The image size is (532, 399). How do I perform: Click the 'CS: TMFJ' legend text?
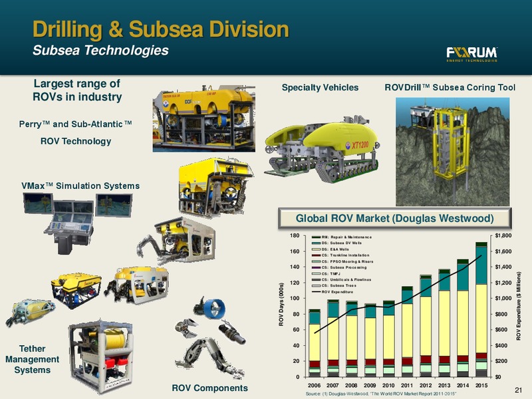pyautogui.click(x=331, y=273)
